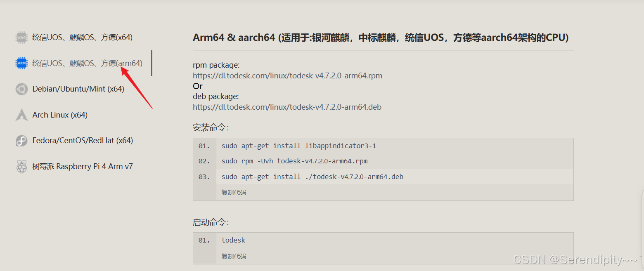Image resolution: width=644 pixels, height=271 pixels.
Task: Click the libappindicator3-1 install command line
Action: pyautogui.click(x=299, y=146)
